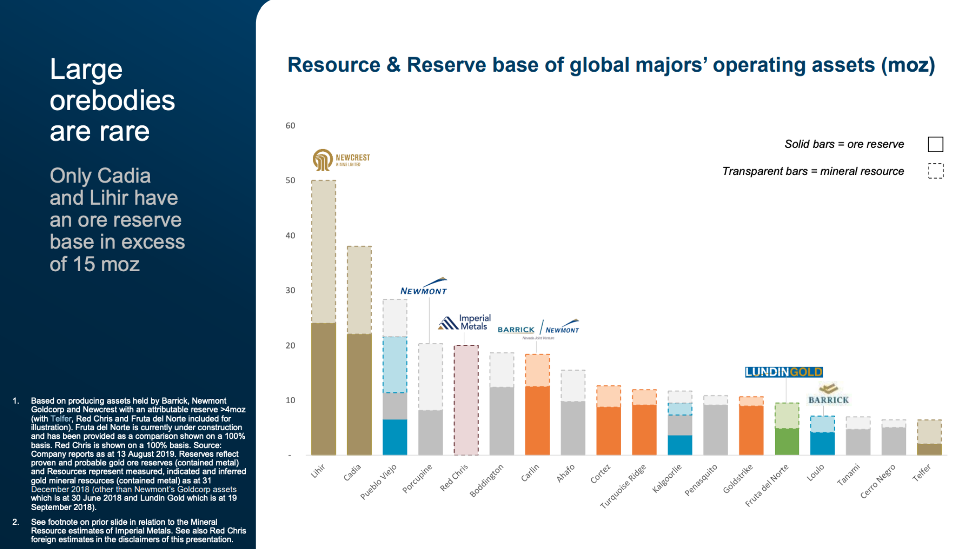Click the 'Cadia' axis label
Viewport: 980px width, 549px height.
[352, 473]
